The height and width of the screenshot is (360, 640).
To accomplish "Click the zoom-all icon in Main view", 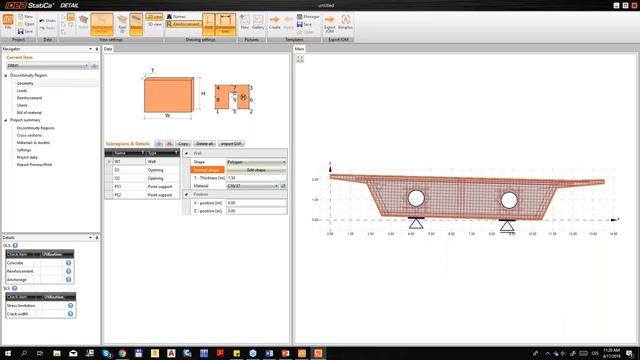I will click(300, 59).
